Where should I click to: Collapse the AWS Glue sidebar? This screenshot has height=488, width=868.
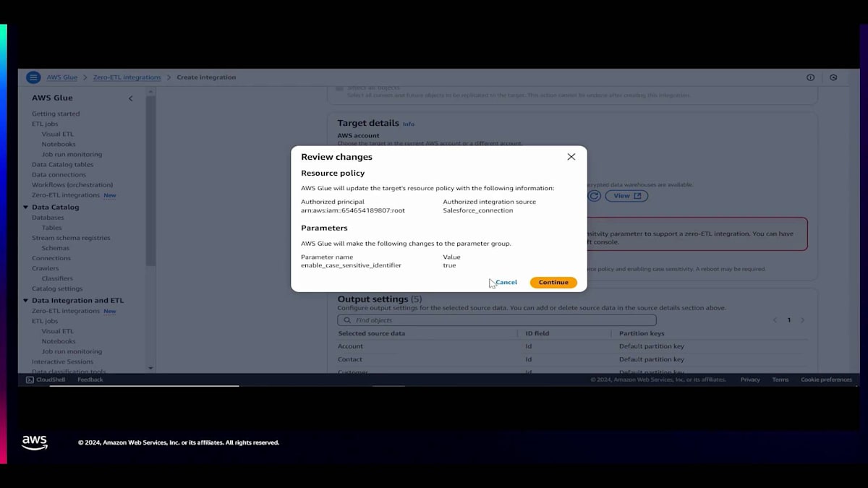click(130, 98)
